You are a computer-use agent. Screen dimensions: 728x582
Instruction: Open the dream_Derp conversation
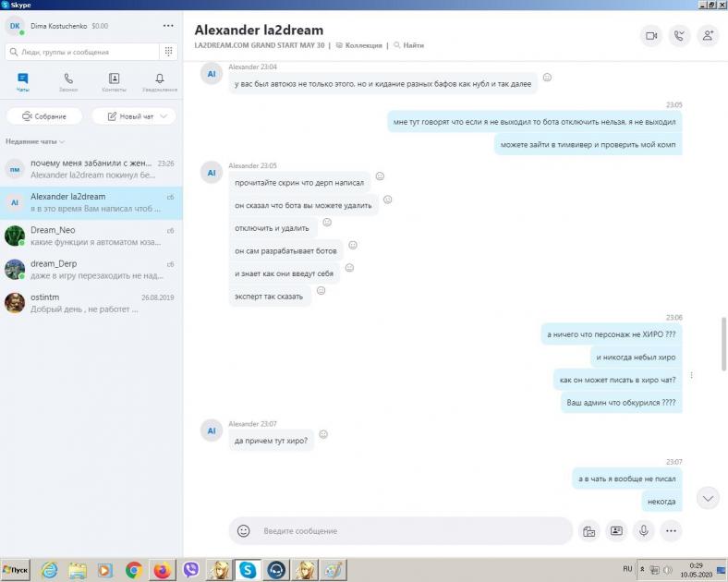(91, 269)
